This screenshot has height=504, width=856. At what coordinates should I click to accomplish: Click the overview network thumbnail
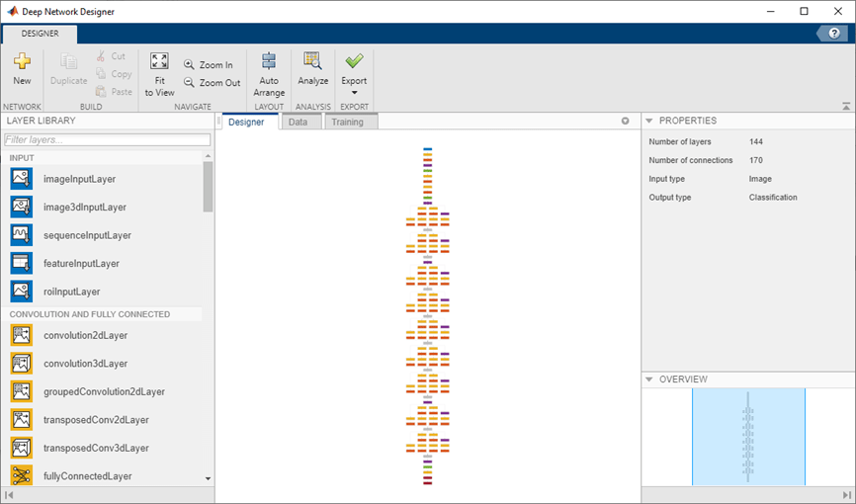[748, 436]
